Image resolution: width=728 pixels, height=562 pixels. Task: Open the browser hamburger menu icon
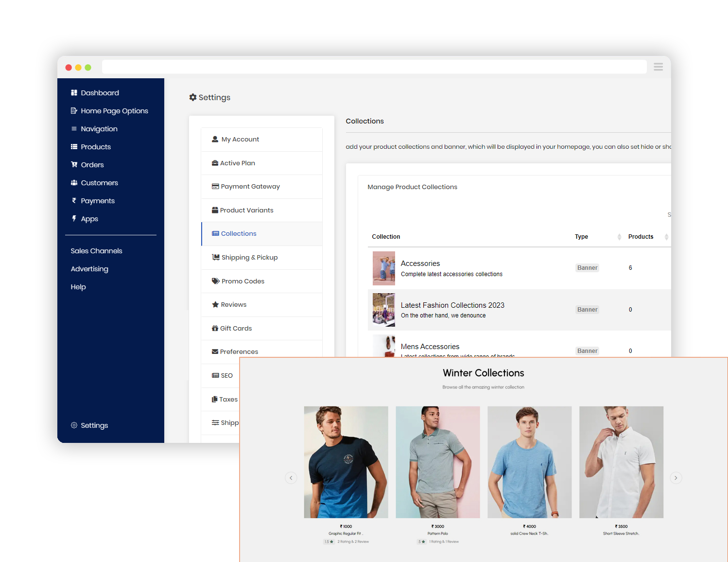658,67
